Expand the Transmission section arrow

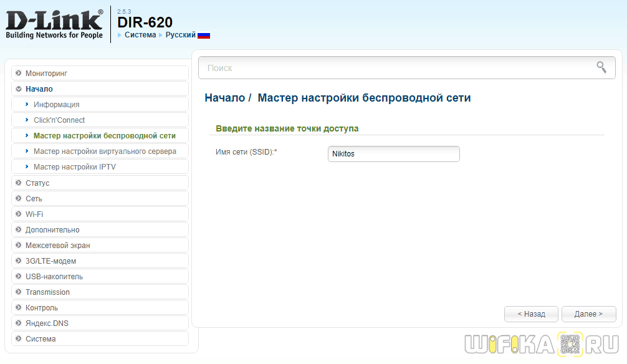pyautogui.click(x=19, y=292)
